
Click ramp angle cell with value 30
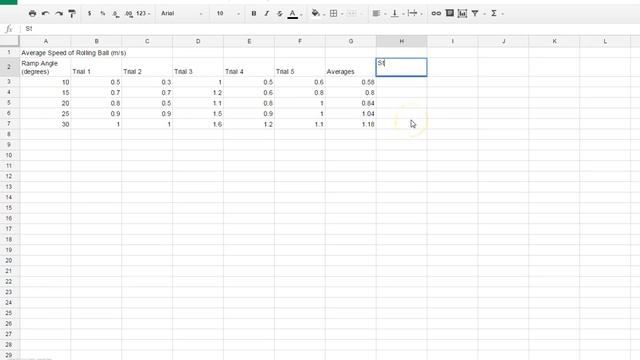coord(45,124)
